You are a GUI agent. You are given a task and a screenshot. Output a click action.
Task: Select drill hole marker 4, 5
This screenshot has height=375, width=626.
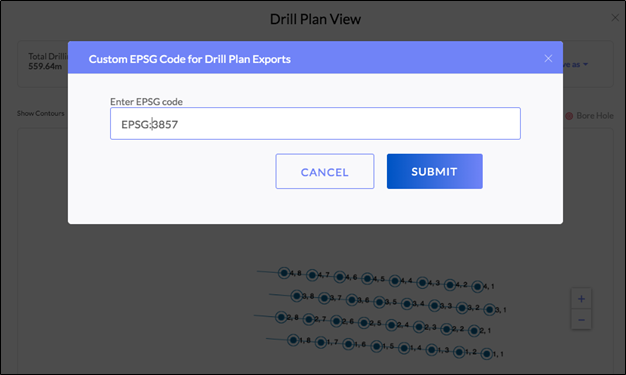point(367,279)
